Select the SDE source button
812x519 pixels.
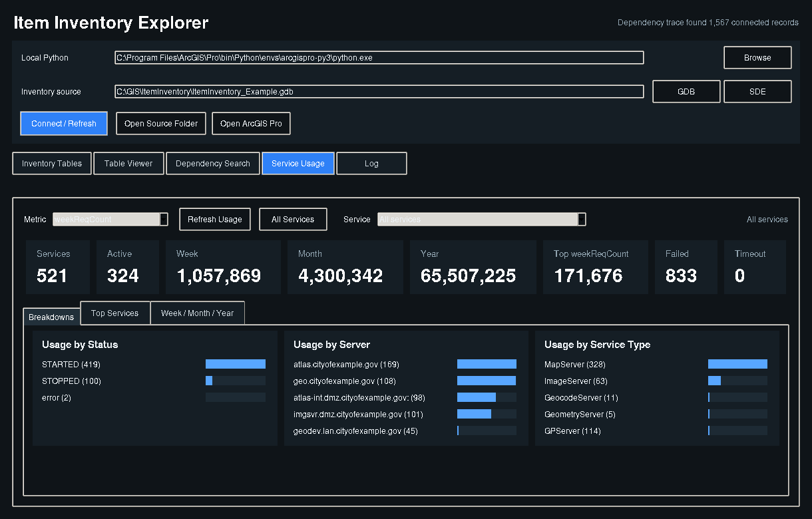point(757,92)
